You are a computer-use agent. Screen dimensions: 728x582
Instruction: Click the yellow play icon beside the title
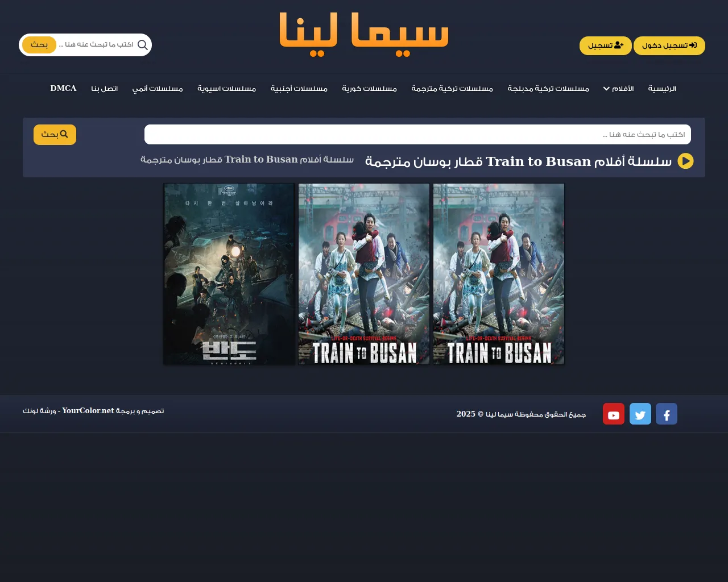click(685, 161)
